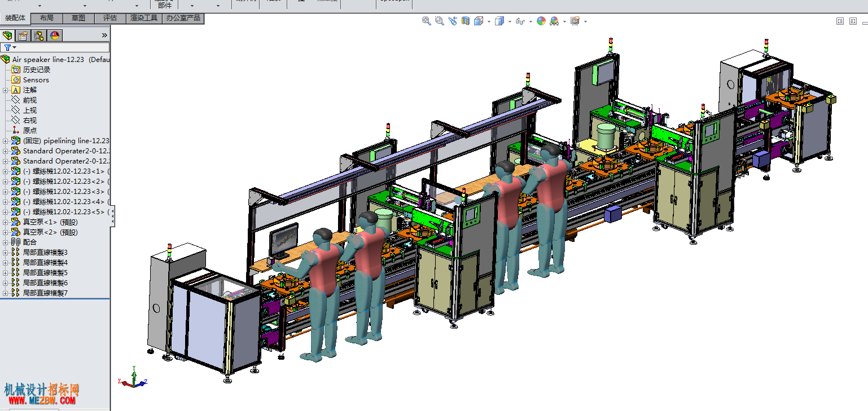
Task: Open View Settings dropdown arrow
Action: tap(585, 21)
